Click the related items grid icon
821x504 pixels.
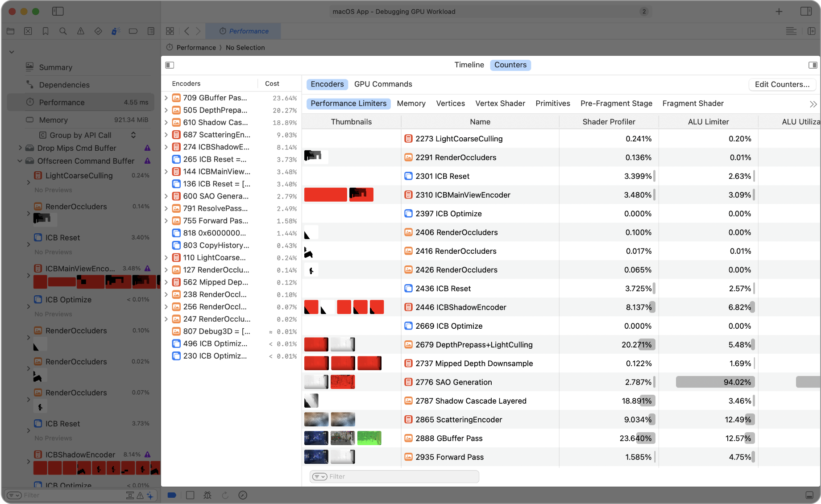tap(170, 31)
